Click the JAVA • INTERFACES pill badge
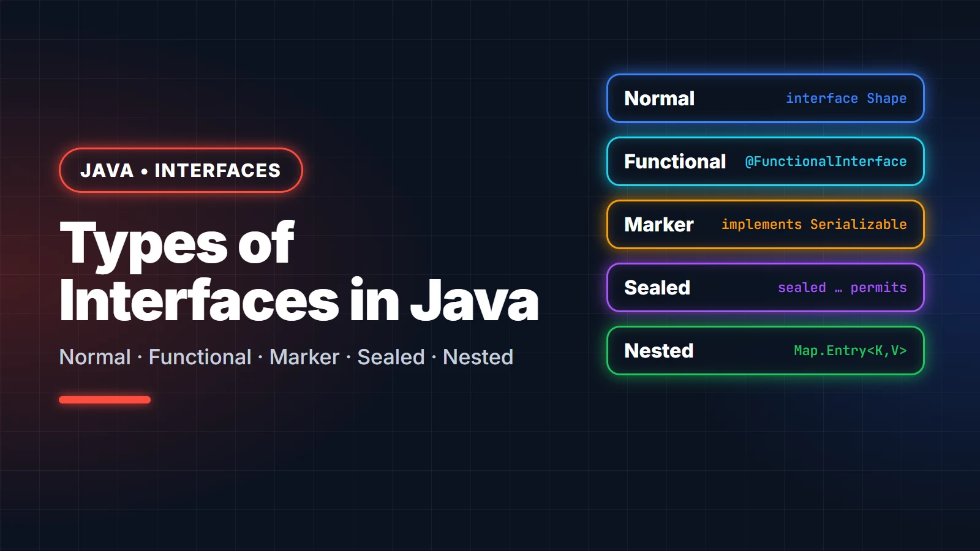Image resolution: width=980 pixels, height=551 pixels. tap(181, 170)
